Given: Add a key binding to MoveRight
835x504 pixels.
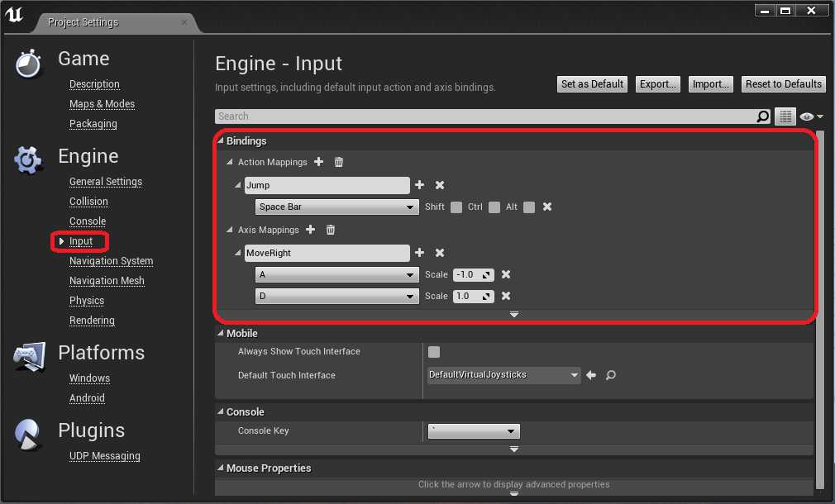Looking at the screenshot, I should point(420,253).
